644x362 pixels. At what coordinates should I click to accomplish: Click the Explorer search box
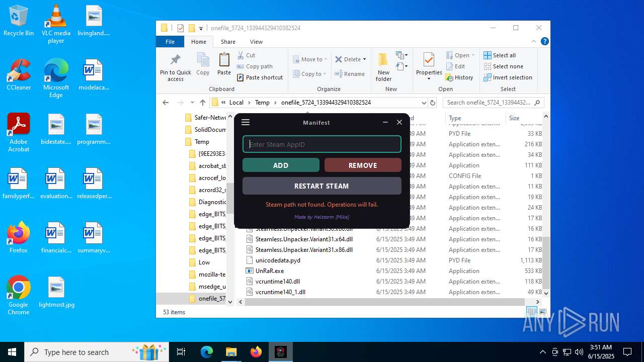click(493, 103)
